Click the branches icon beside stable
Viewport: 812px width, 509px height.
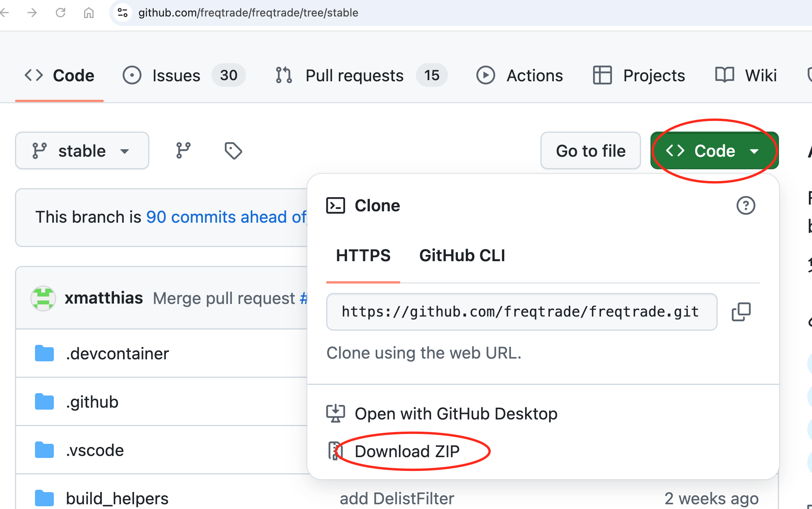(183, 151)
